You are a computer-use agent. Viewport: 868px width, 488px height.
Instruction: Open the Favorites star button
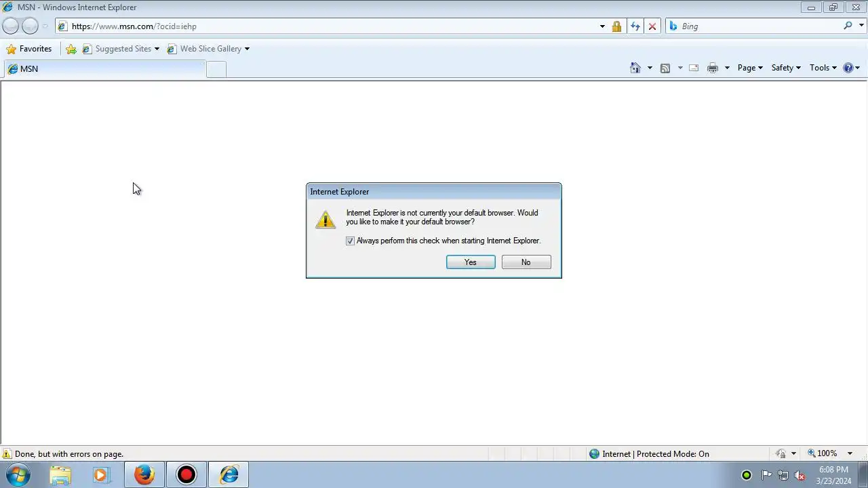point(28,49)
